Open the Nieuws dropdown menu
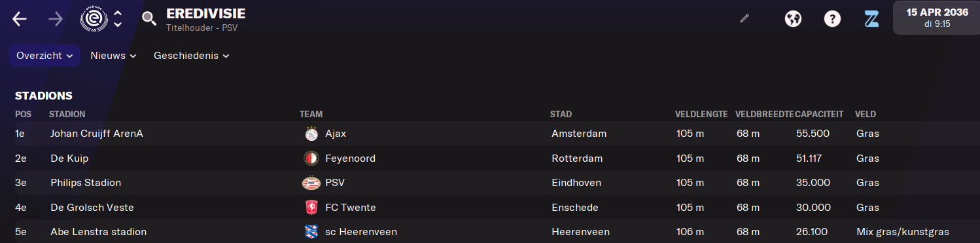 (x=114, y=56)
